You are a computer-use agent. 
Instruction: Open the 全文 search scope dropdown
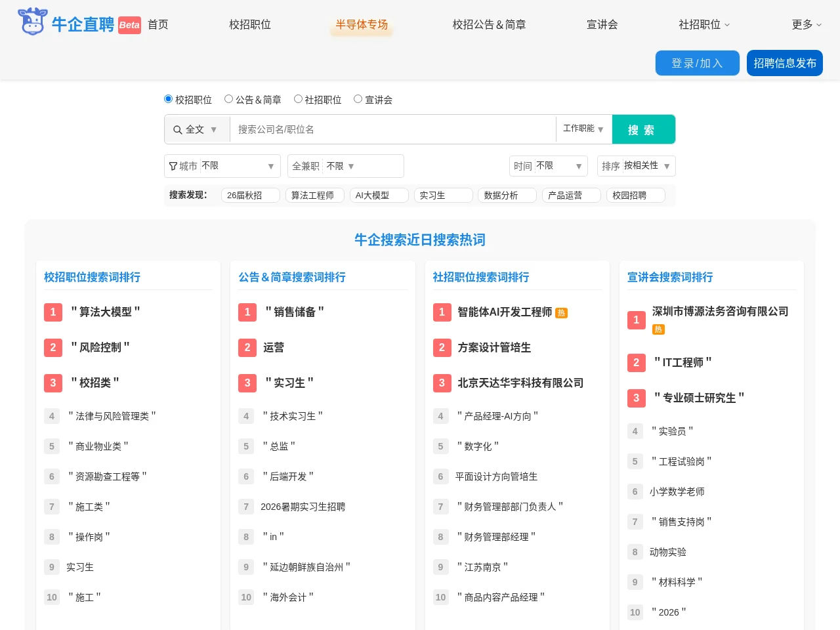197,129
